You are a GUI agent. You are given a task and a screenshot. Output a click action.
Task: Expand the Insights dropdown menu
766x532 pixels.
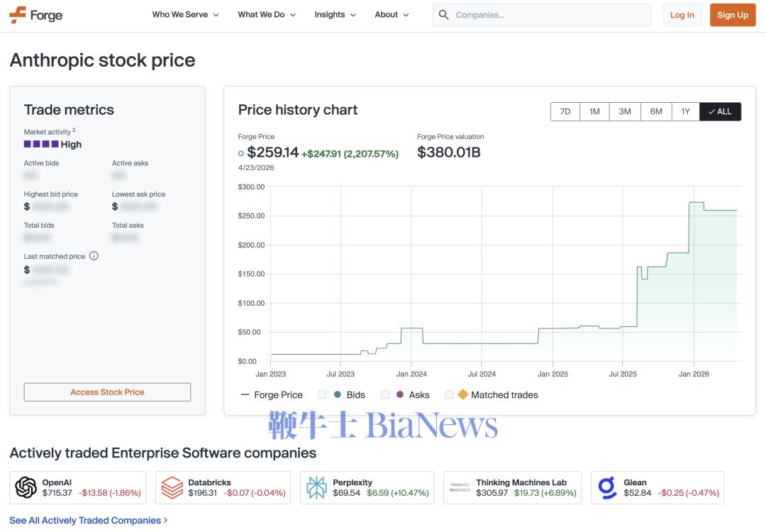(335, 15)
